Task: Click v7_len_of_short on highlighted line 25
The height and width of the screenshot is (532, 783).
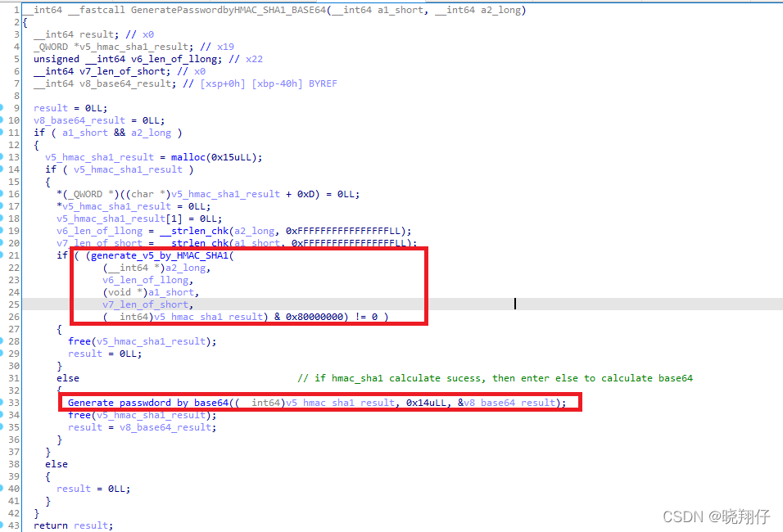Action: coord(145,304)
